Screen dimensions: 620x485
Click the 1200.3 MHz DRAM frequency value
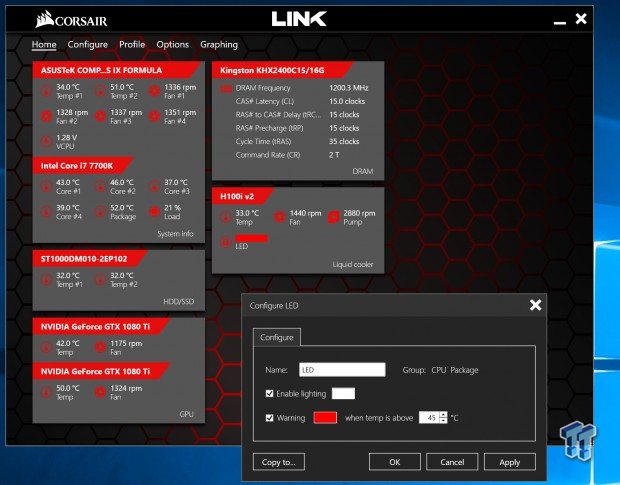click(349, 88)
